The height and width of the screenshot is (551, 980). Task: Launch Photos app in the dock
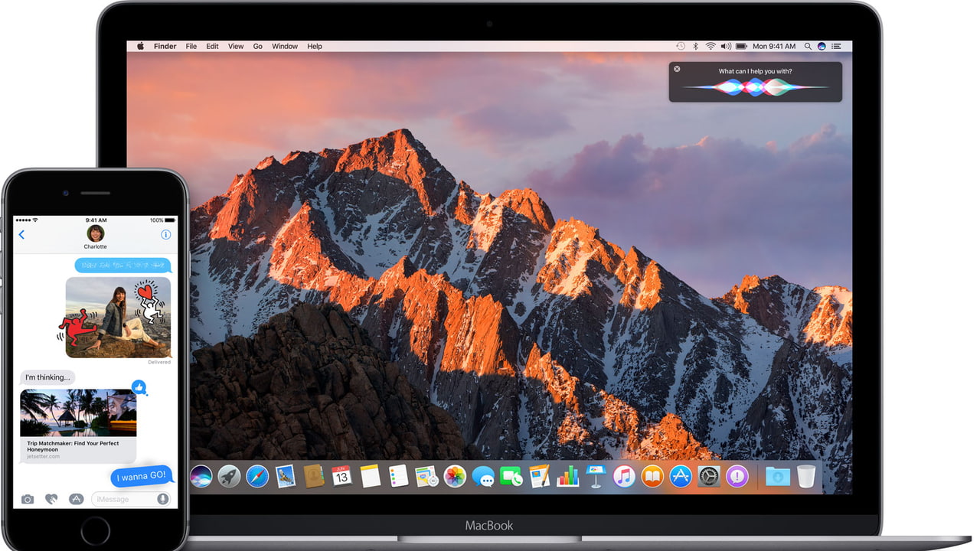click(455, 477)
